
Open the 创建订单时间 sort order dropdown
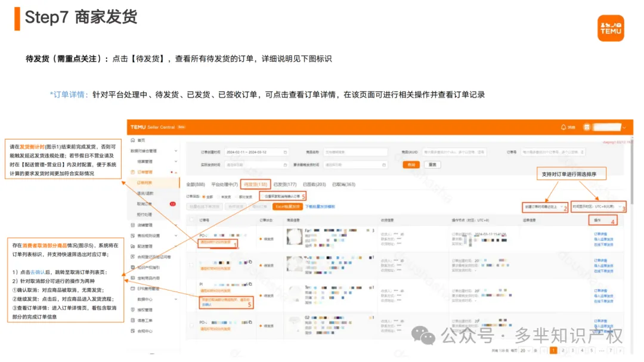click(x=544, y=207)
